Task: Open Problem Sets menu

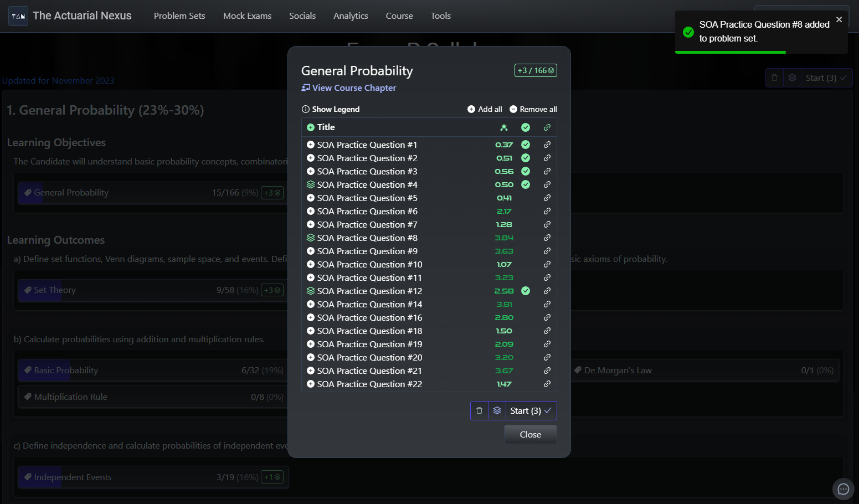Action: click(179, 16)
